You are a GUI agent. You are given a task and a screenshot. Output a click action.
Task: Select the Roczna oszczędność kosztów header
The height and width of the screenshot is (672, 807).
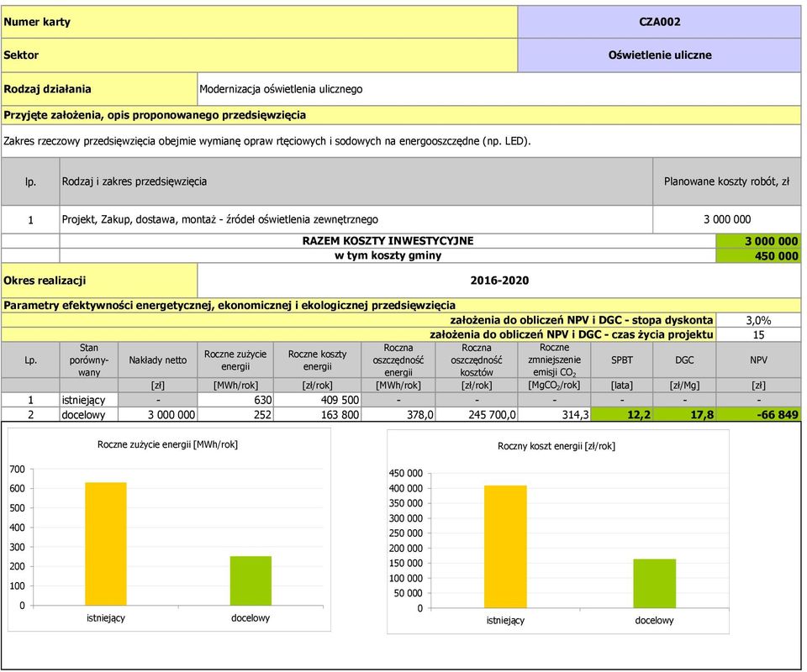tap(477, 360)
